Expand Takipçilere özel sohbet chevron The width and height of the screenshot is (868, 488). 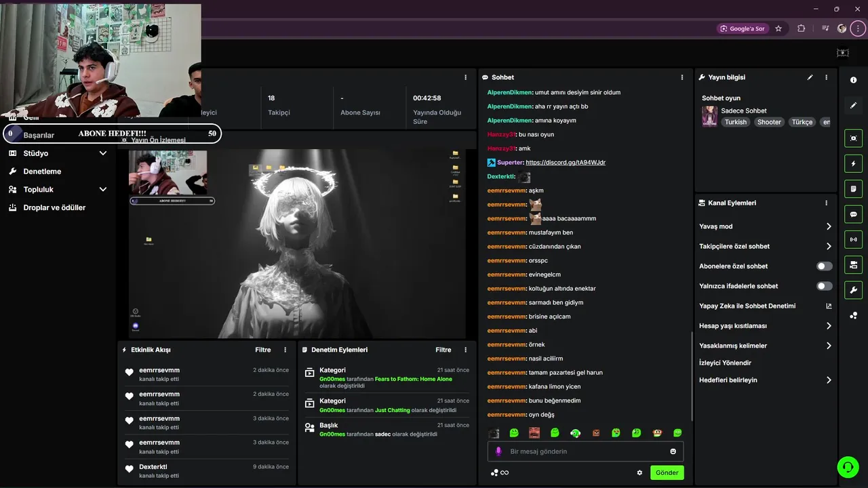[x=829, y=246]
